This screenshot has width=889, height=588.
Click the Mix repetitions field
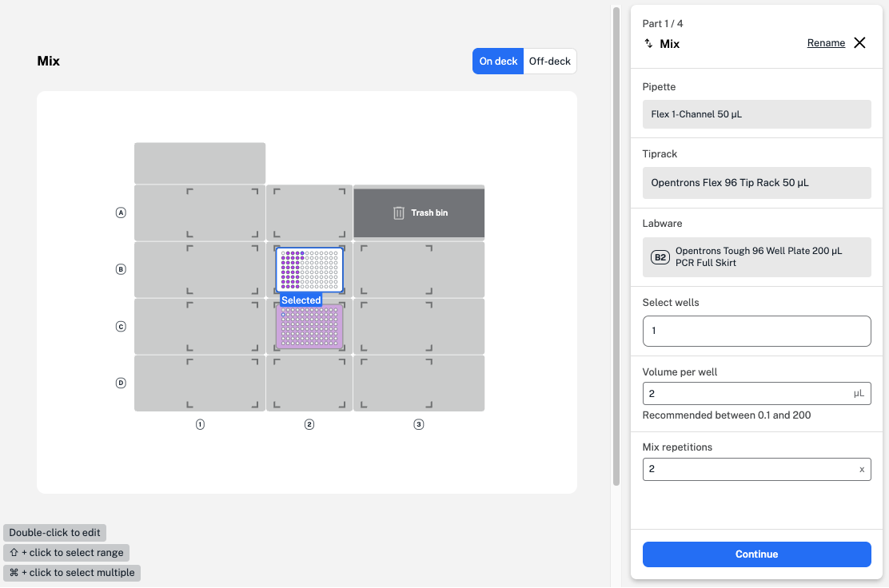(x=748, y=470)
